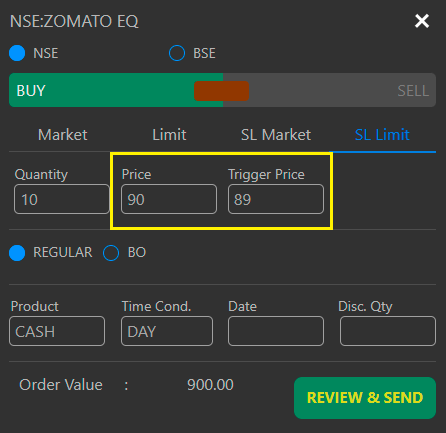Open the Product CASH dropdown
Viewport: 446px width, 433px height.
point(57,331)
